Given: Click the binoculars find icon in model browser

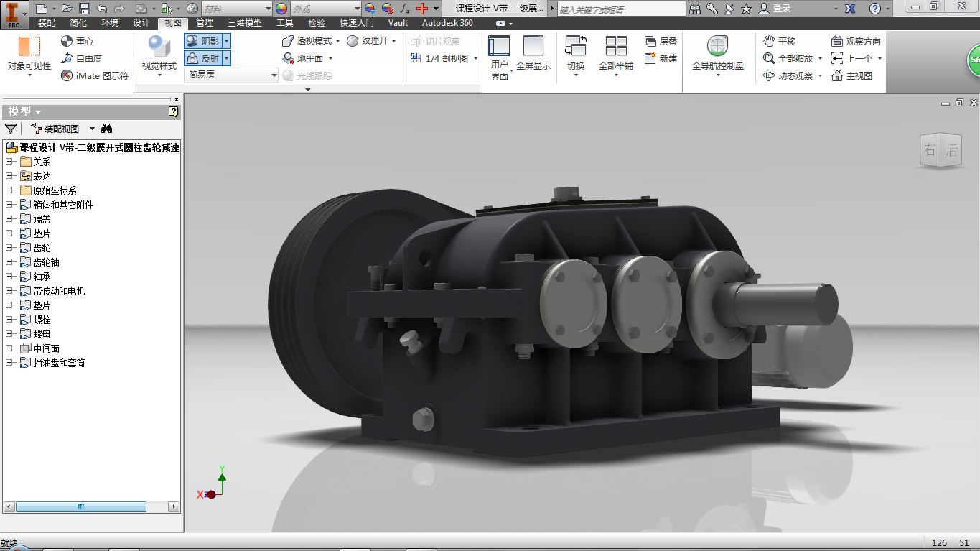Looking at the screenshot, I should (107, 129).
